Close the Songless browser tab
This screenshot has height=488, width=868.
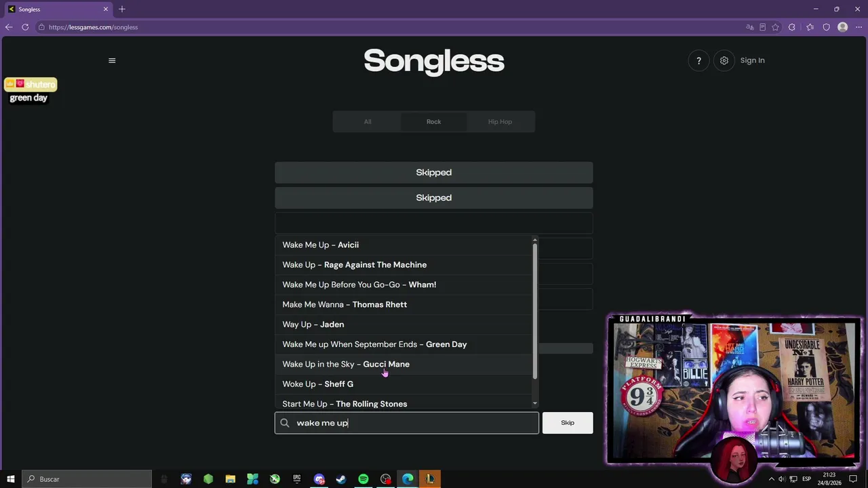tap(106, 9)
